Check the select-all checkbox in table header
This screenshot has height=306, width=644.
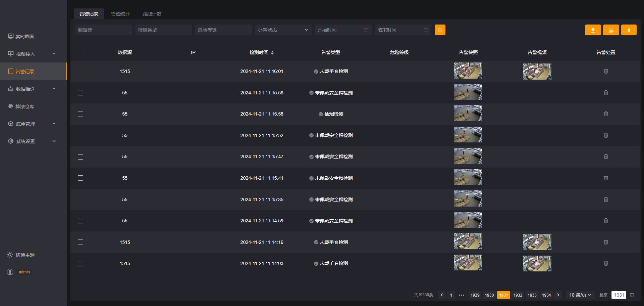tap(80, 52)
